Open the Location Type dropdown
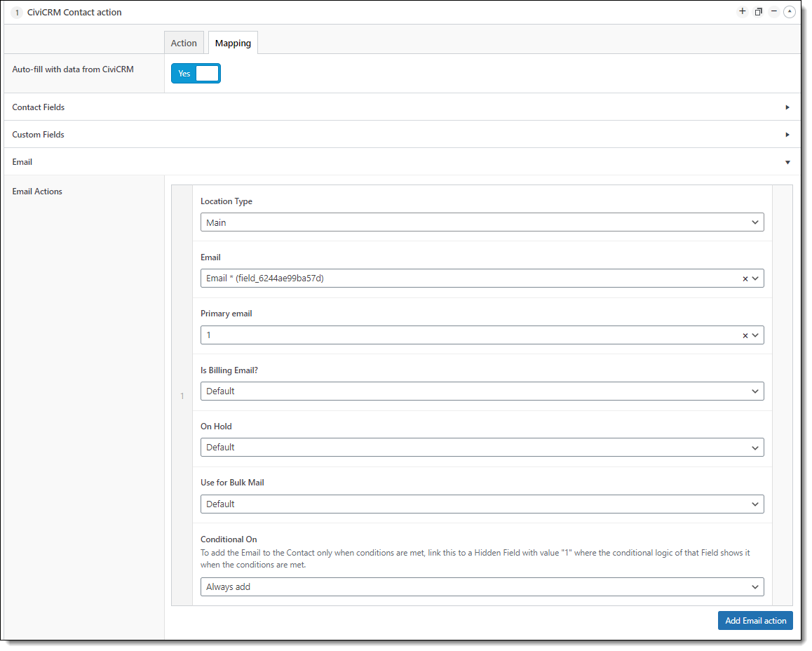812x651 pixels. coord(482,222)
